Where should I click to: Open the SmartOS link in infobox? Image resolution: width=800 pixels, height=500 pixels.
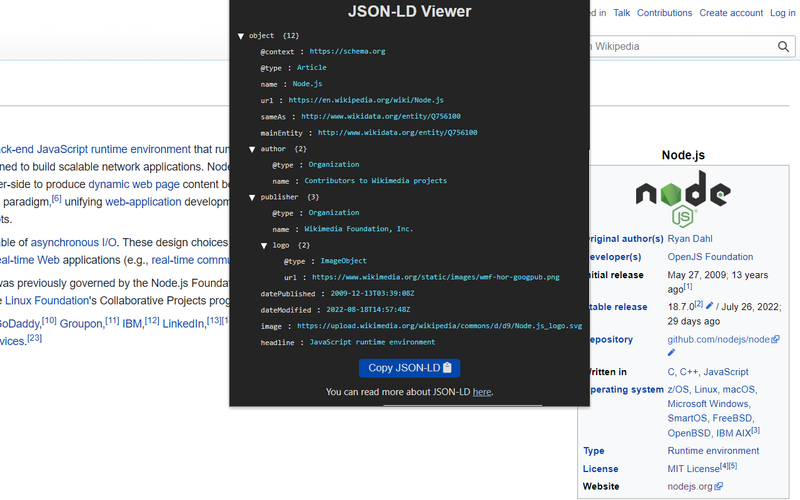pos(687,418)
